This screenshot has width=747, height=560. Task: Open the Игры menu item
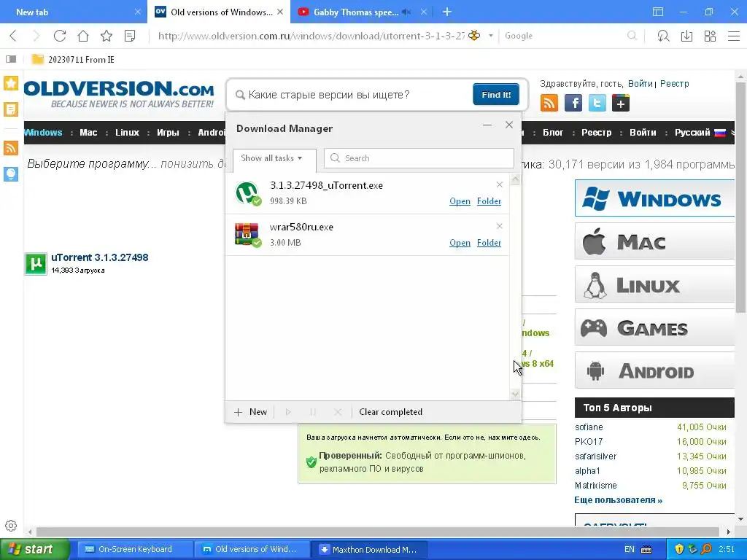pyautogui.click(x=168, y=133)
